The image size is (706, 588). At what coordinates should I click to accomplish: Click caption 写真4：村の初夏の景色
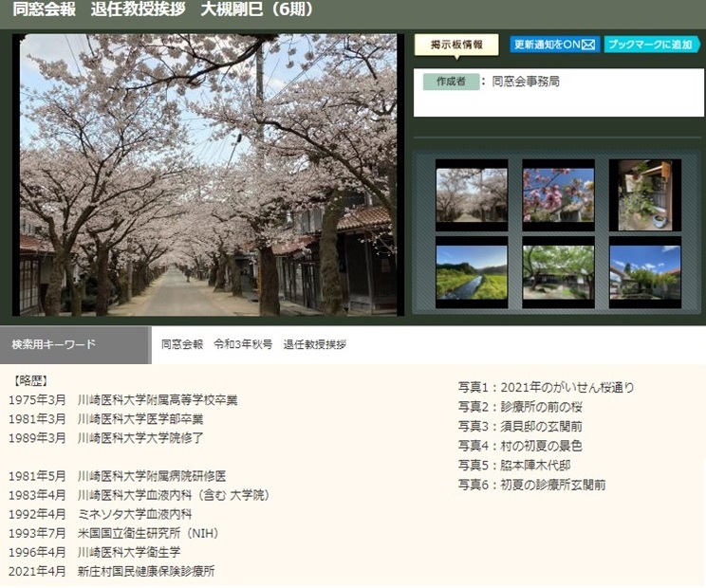pos(520,446)
